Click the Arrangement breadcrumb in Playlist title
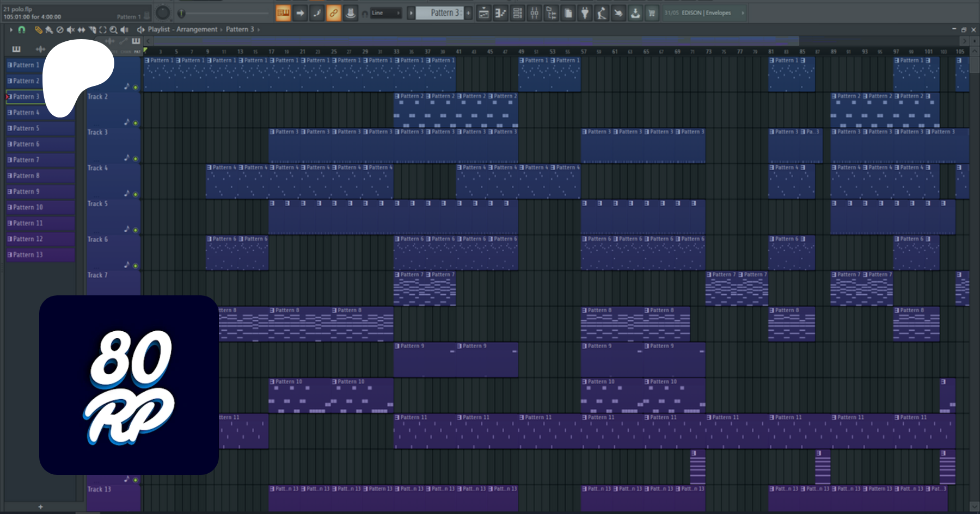Image resolution: width=980 pixels, height=514 pixels. [196, 29]
